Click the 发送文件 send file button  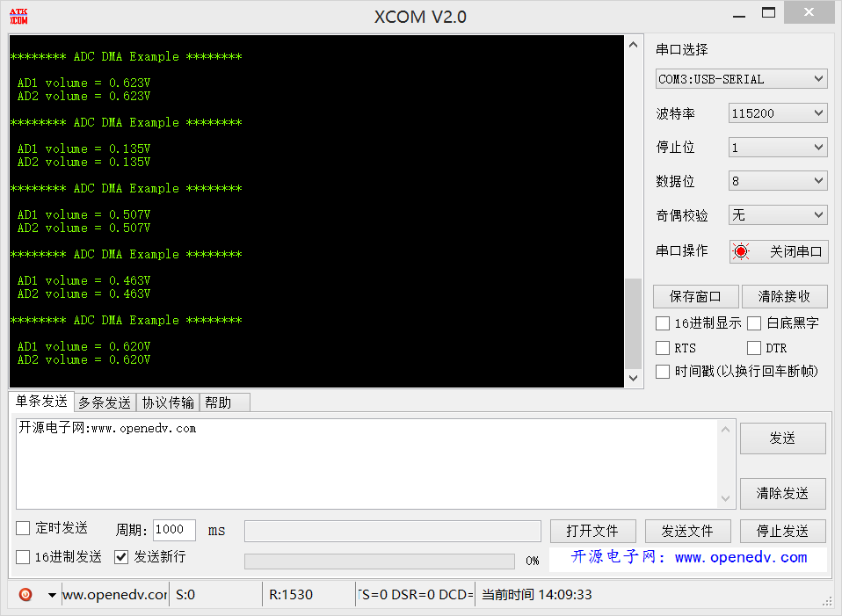[x=688, y=531]
